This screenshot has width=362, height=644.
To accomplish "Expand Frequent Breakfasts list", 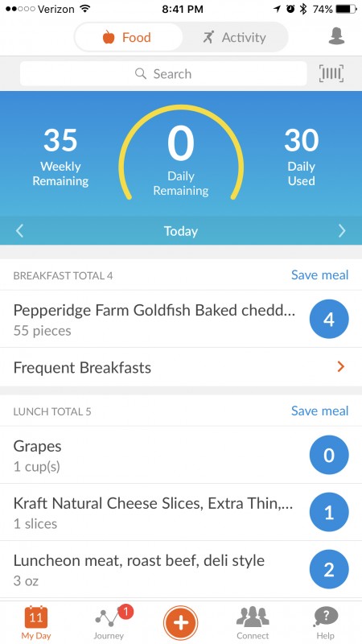I will click(x=181, y=367).
